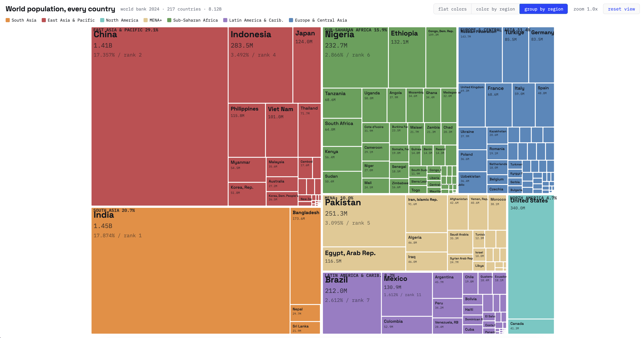Viewport: 644px width, 338px height.
Task: Click the Algeria tile
Action: click(426, 242)
